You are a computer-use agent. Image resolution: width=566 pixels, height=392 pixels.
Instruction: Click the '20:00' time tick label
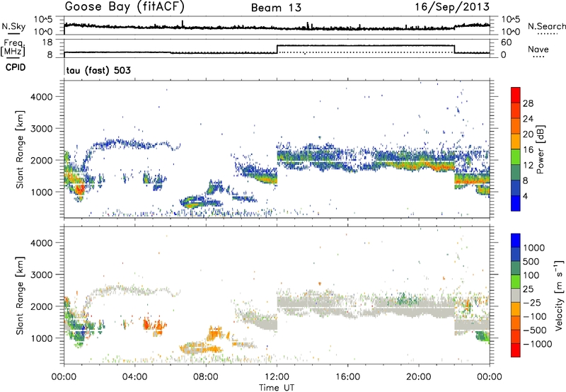[419, 377]
